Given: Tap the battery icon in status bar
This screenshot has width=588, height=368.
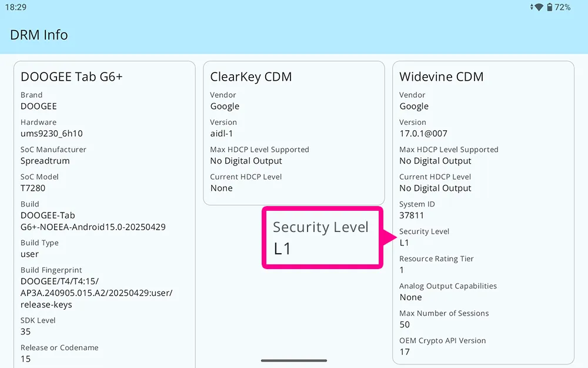Looking at the screenshot, I should (x=549, y=7).
